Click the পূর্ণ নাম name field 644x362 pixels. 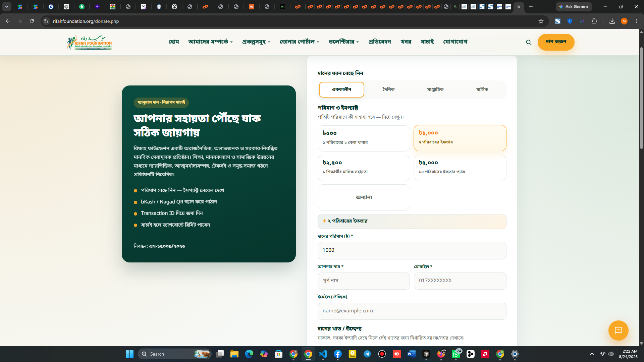pyautogui.click(x=364, y=281)
